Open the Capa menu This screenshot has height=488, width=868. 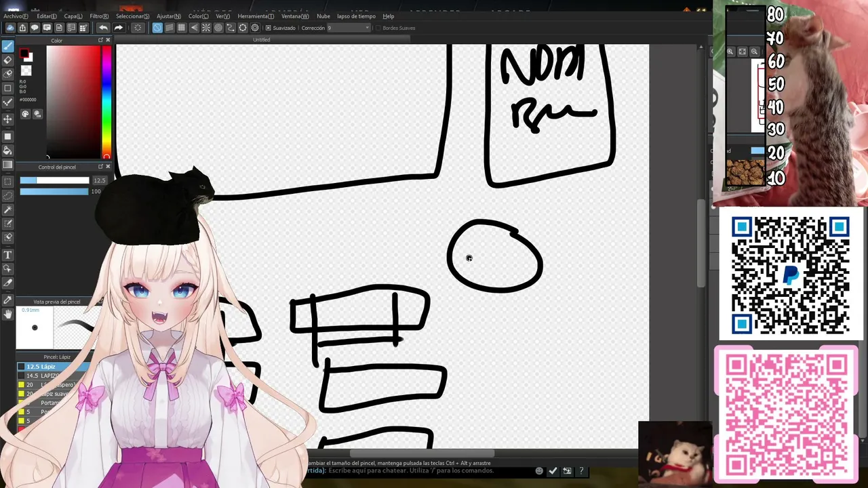tap(73, 16)
